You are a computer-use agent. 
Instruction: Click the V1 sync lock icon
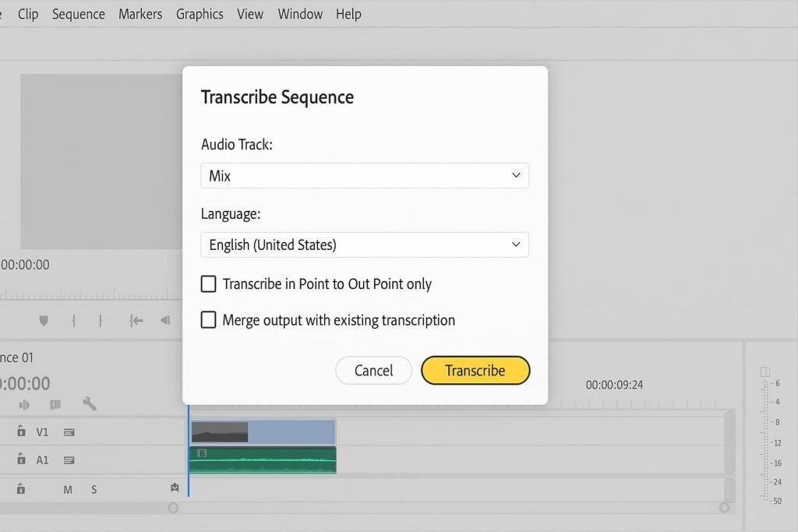[x=69, y=432]
